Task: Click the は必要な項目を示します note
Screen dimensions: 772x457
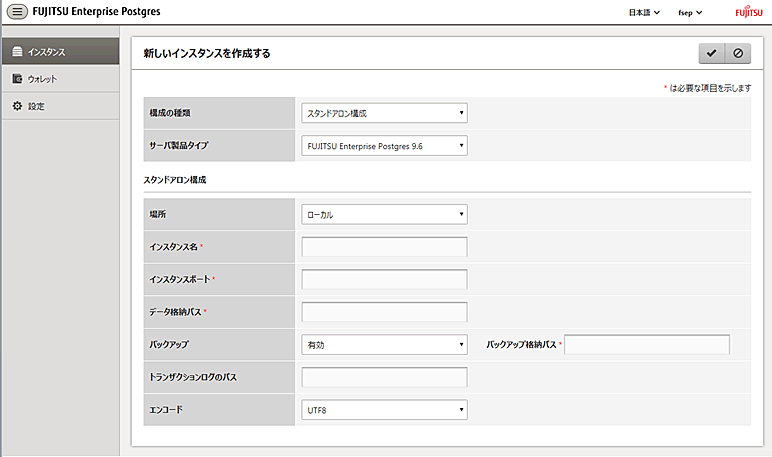Action: pyautogui.click(x=710, y=88)
